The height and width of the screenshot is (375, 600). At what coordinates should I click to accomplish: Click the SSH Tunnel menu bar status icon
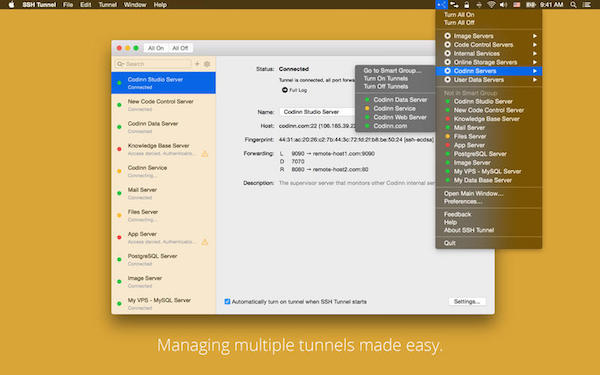(x=441, y=5)
